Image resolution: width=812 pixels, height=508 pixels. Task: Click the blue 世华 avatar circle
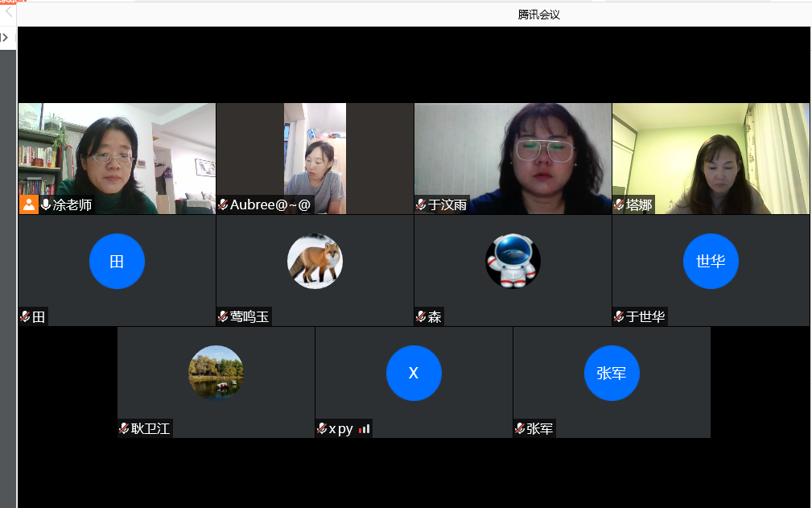click(711, 261)
